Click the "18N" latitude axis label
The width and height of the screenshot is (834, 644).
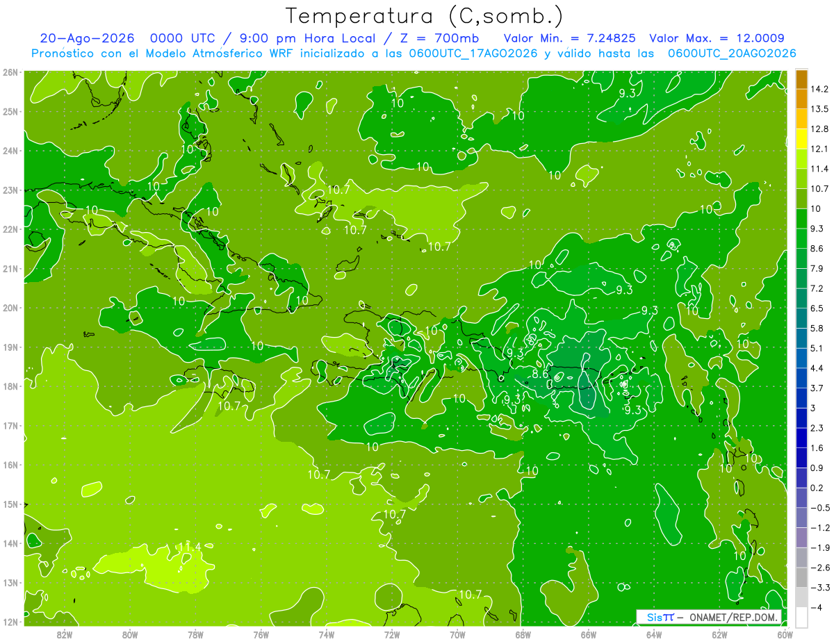click(10, 386)
